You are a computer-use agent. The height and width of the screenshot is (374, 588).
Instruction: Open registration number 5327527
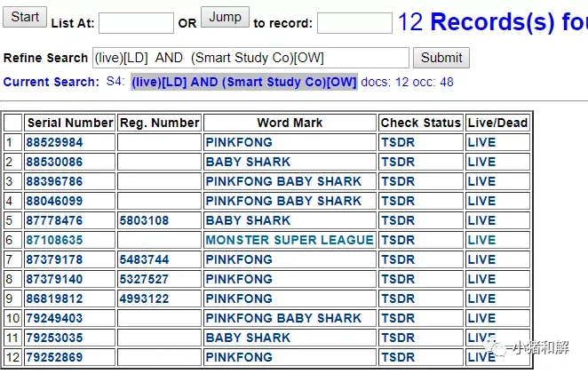(x=145, y=279)
